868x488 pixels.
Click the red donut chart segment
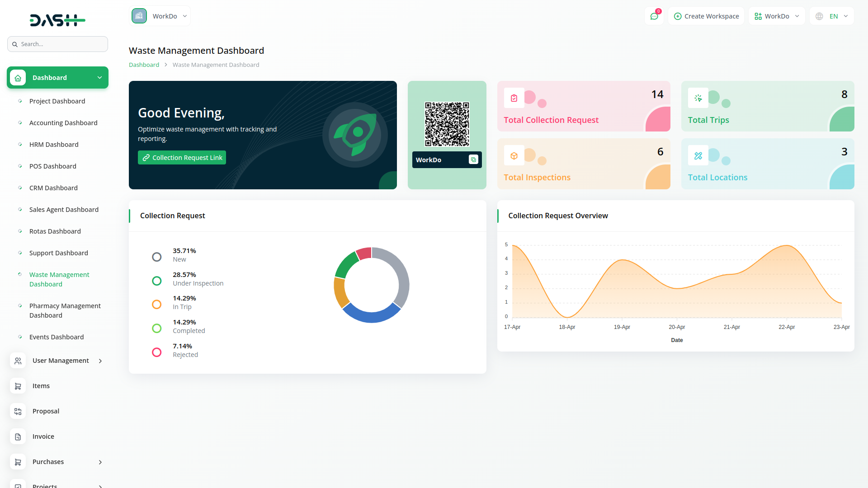(x=364, y=253)
